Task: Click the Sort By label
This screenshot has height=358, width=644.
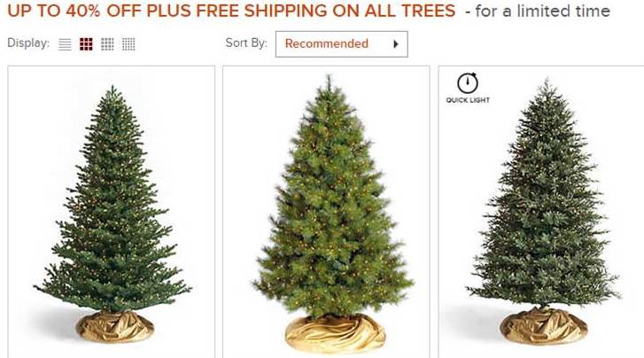Action: coord(246,43)
